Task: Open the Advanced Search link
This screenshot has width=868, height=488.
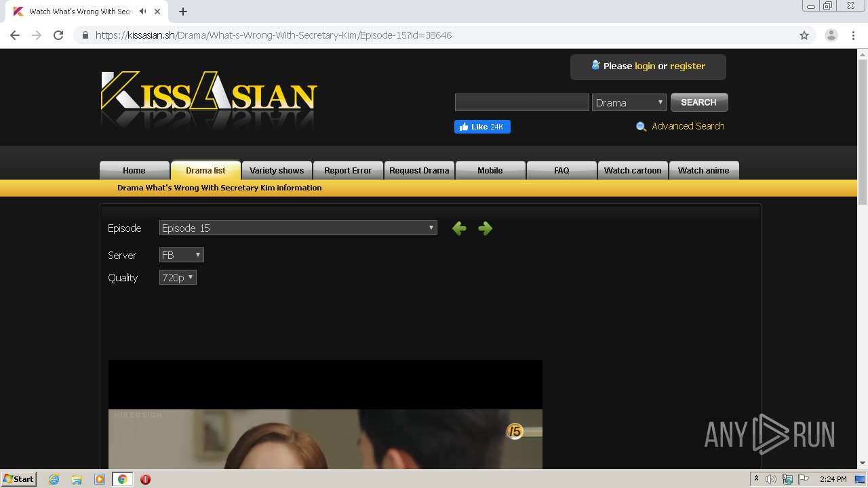Action: [688, 126]
